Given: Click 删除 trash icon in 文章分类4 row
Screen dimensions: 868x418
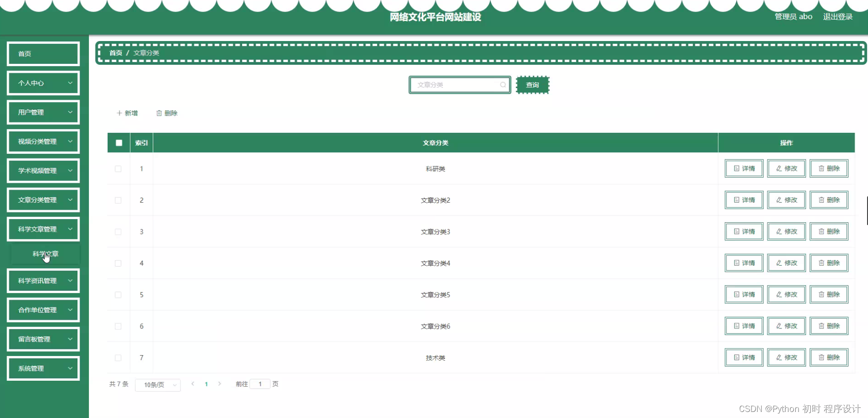Looking at the screenshot, I should tap(821, 263).
